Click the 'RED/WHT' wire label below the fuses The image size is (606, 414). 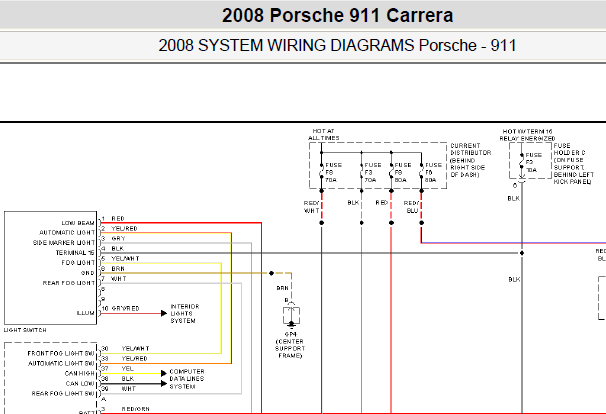[312, 207]
